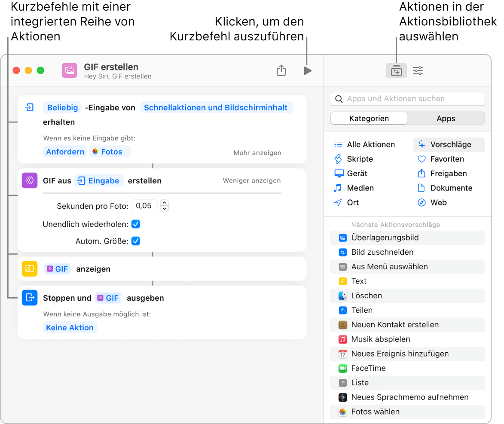
Task: Click the shortcut settings sliders icon
Action: [x=418, y=70]
